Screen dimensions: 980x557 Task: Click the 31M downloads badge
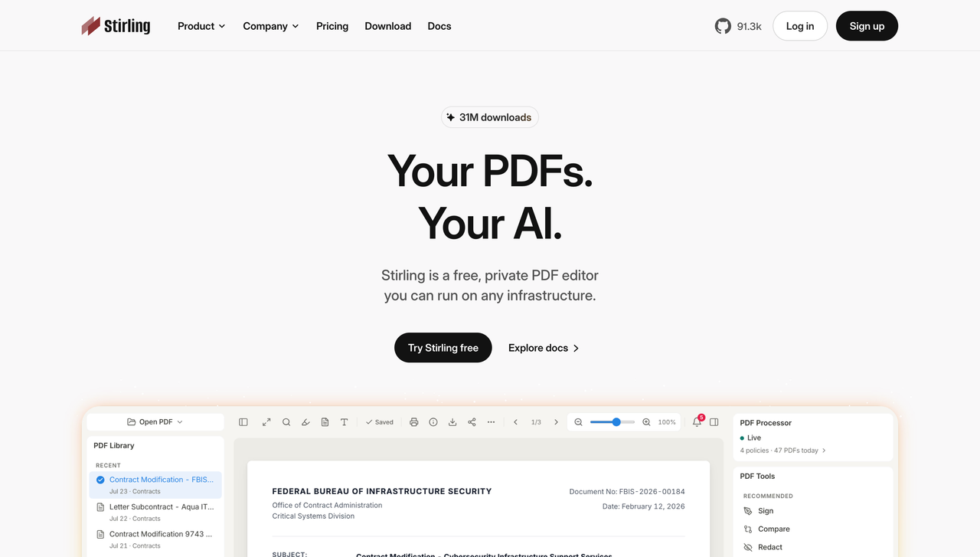pyautogui.click(x=490, y=117)
